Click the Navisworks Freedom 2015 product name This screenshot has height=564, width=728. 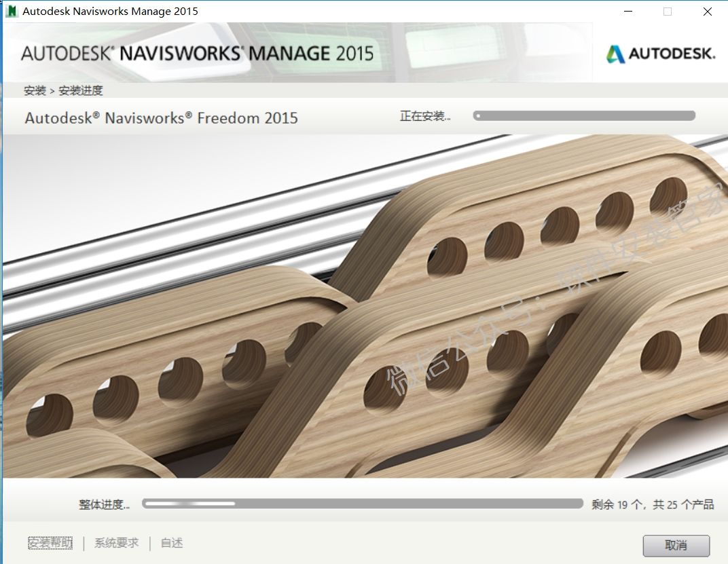pyautogui.click(x=162, y=118)
